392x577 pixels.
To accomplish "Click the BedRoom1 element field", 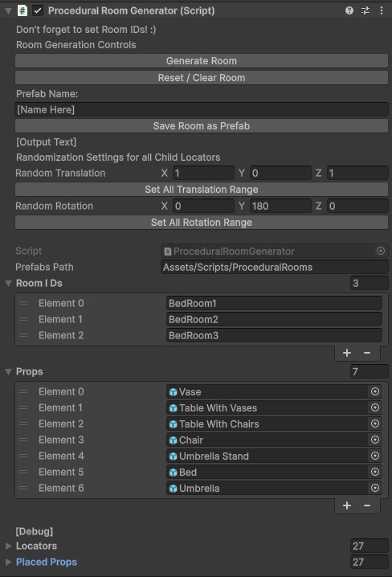I will click(x=274, y=303).
